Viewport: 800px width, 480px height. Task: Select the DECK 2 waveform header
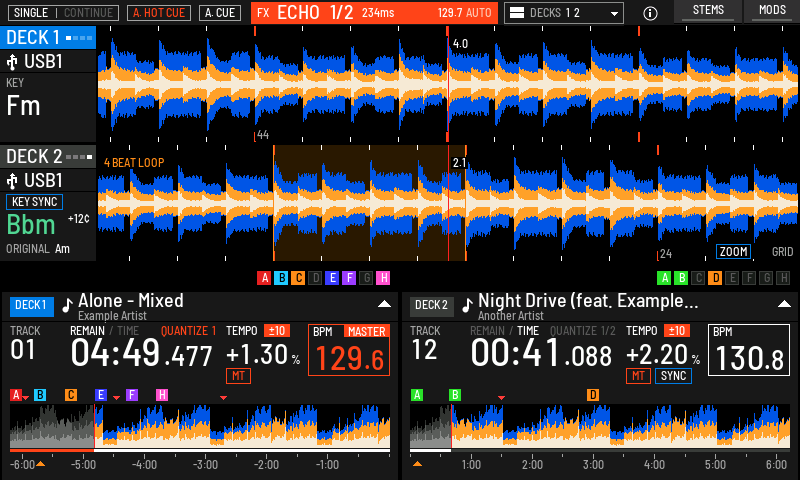click(48, 157)
